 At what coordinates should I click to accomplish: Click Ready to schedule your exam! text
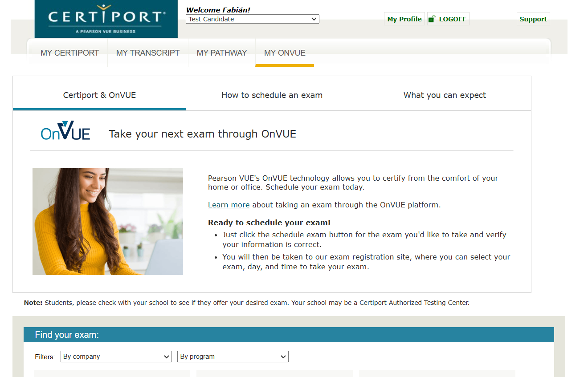click(x=269, y=223)
